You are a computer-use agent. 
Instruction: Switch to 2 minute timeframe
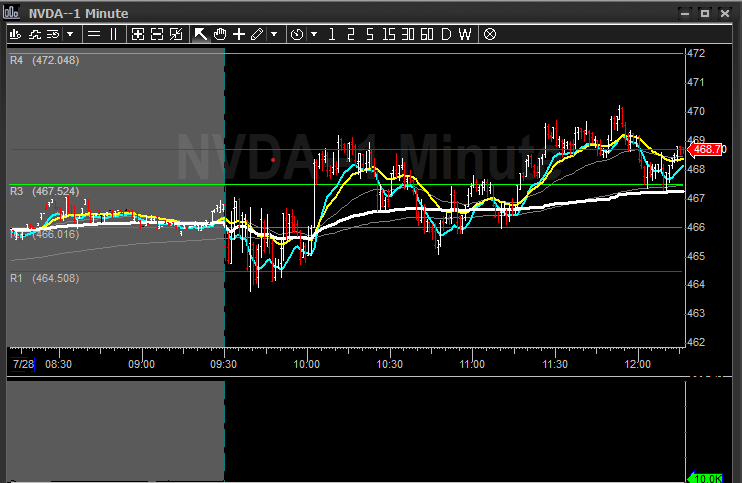click(351, 34)
